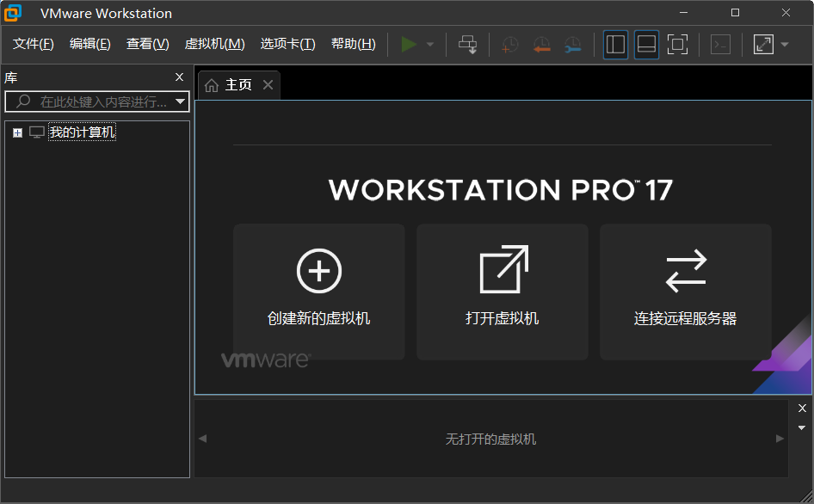
Task: Click the library search input field
Action: 97,101
